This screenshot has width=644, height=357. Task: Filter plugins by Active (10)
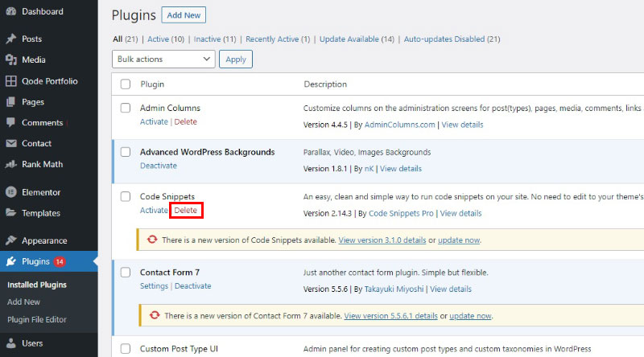(x=166, y=39)
